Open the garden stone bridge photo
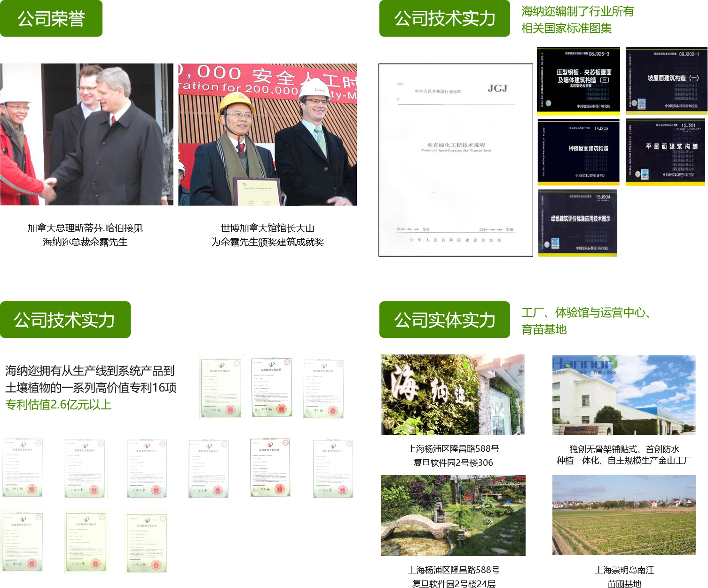This screenshot has width=708, height=588. pyautogui.click(x=453, y=516)
